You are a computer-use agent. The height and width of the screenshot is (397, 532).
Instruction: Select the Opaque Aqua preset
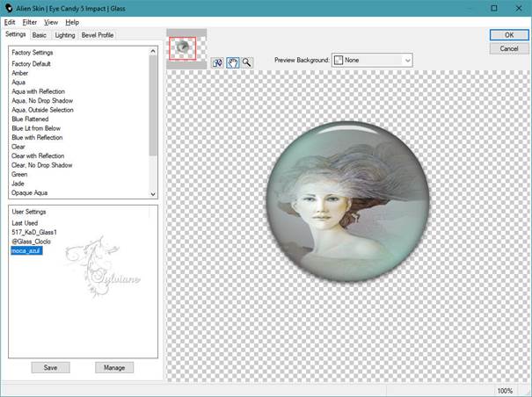click(x=30, y=192)
